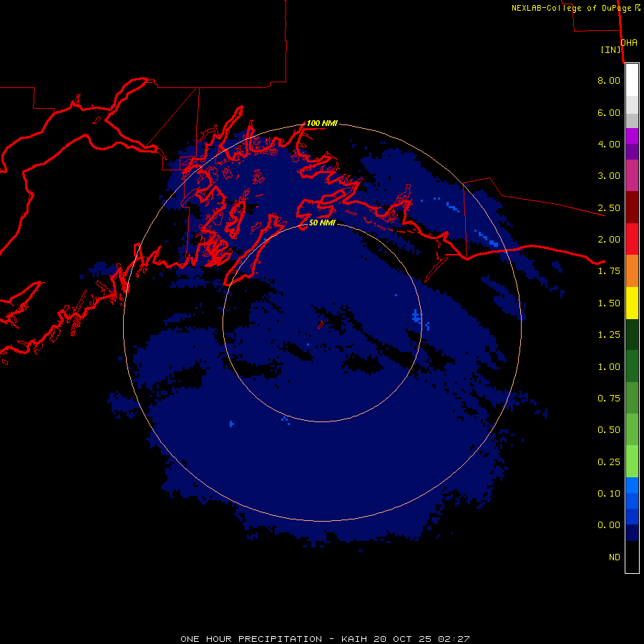The width and height of the screenshot is (644, 644).
Task: Click the 0.10 legend value
Action: point(609,494)
